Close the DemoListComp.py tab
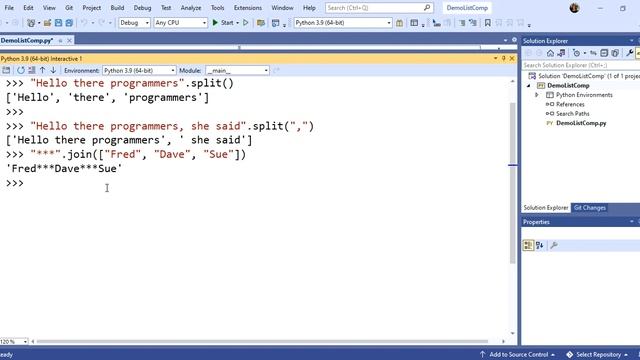640x360 pixels. [x=69, y=40]
